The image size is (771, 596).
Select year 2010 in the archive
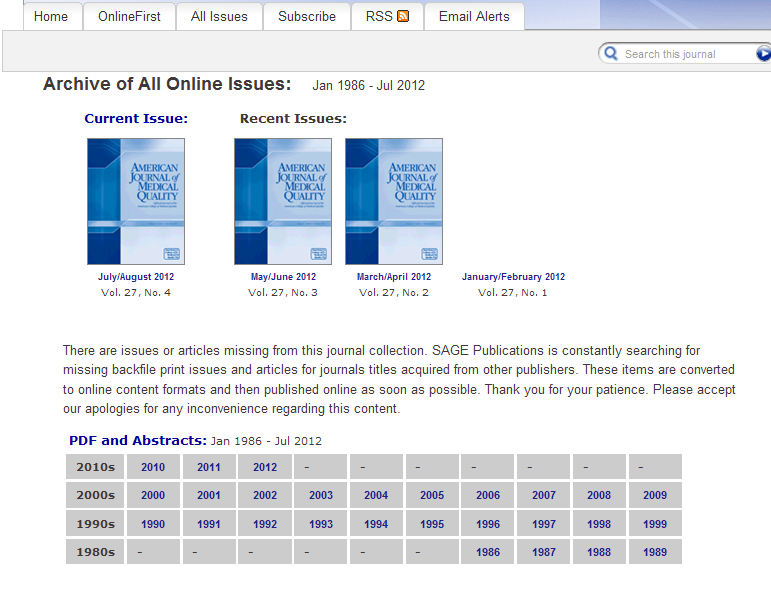pos(153,467)
